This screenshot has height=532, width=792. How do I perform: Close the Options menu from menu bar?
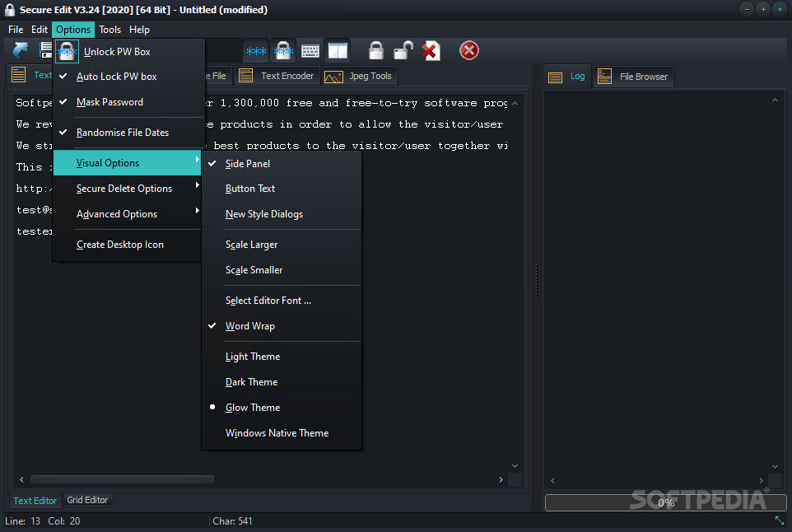click(73, 30)
